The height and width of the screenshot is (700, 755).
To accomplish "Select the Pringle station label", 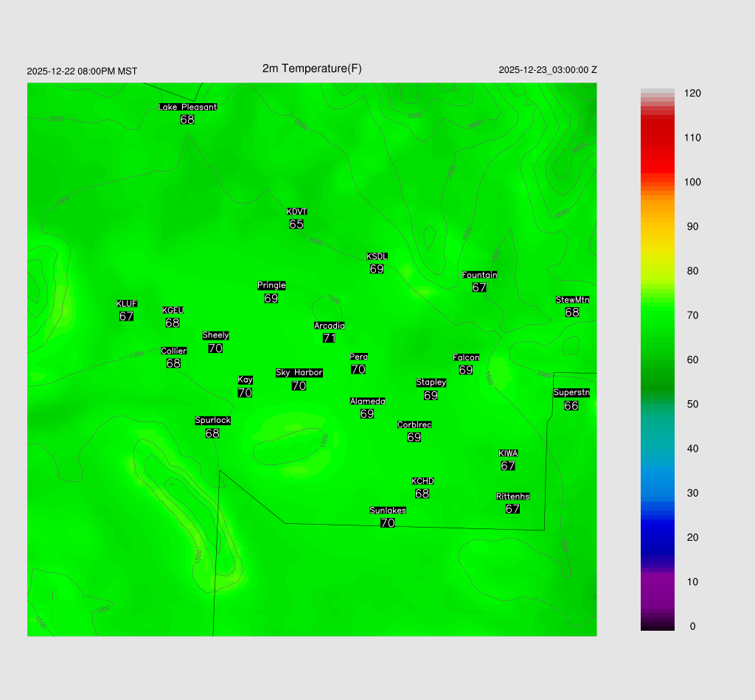I will [x=271, y=285].
